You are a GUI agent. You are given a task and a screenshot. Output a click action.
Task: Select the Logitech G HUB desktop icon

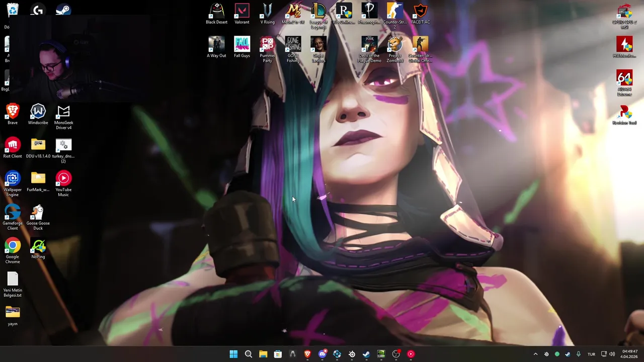click(x=38, y=10)
